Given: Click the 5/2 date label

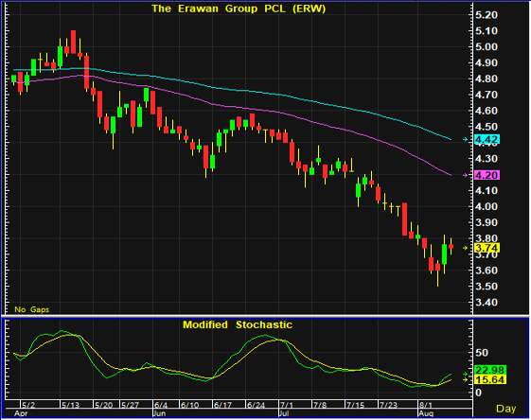Looking at the screenshot, I should click(28, 405).
